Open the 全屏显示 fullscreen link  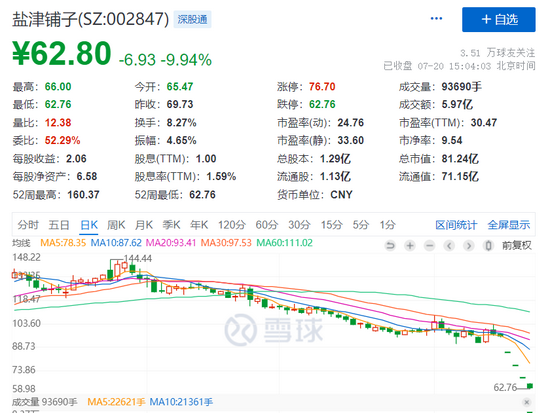(x=509, y=225)
